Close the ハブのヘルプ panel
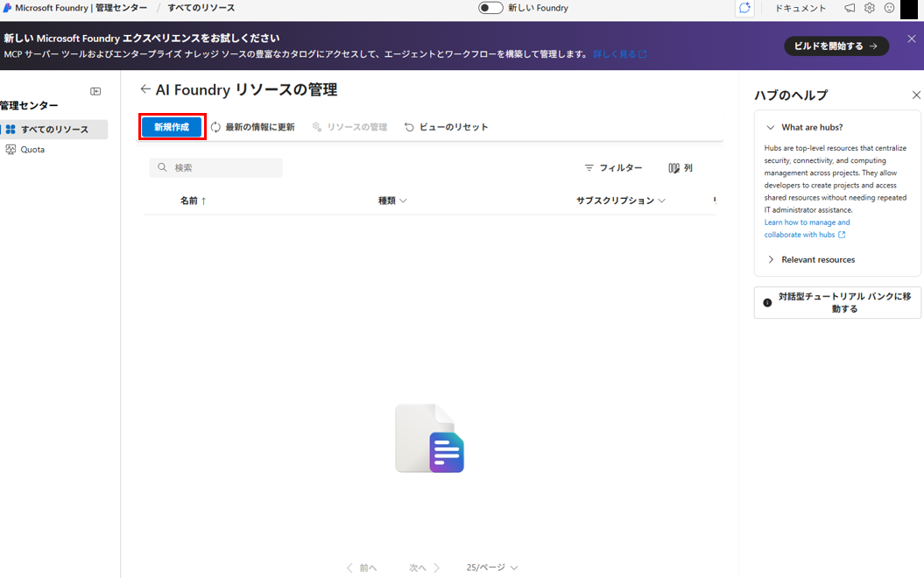This screenshot has height=578, width=924. click(x=916, y=95)
